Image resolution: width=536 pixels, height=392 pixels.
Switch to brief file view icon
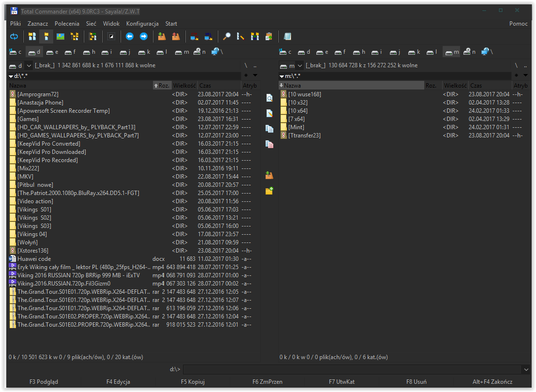[32, 36]
